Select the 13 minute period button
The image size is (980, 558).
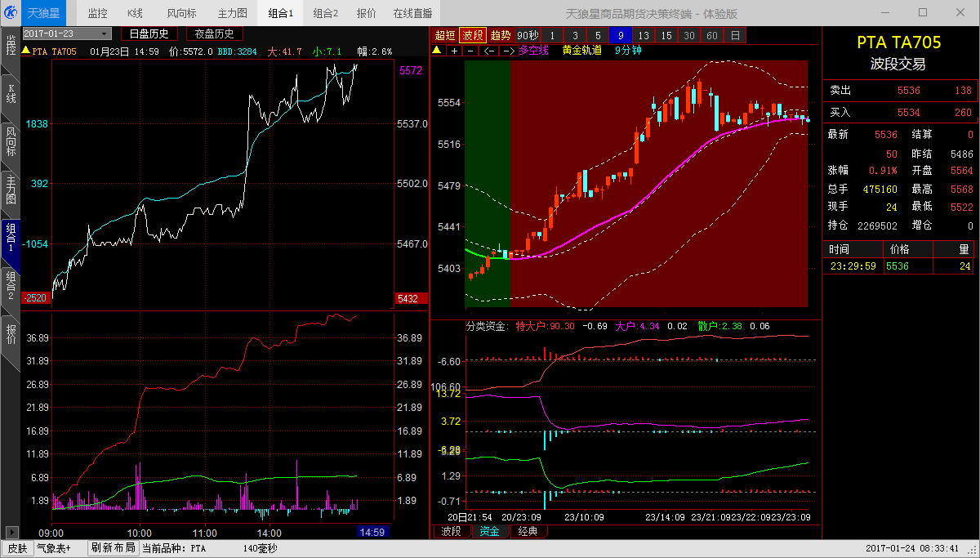coord(644,35)
